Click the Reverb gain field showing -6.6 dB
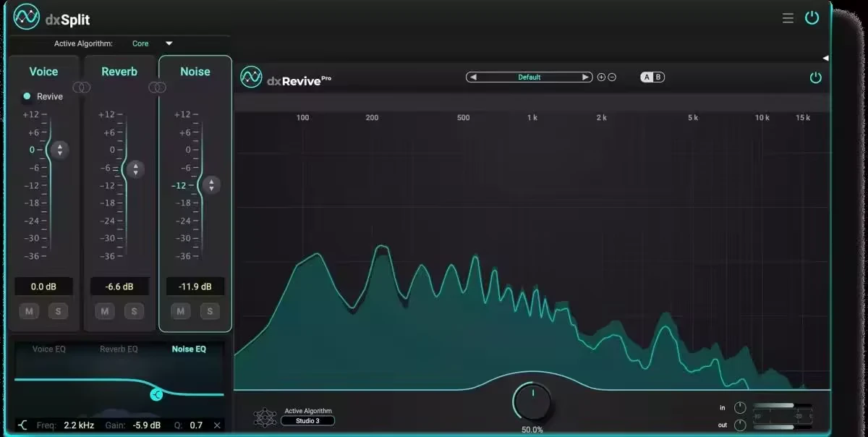This screenshot has width=868, height=437. point(119,287)
